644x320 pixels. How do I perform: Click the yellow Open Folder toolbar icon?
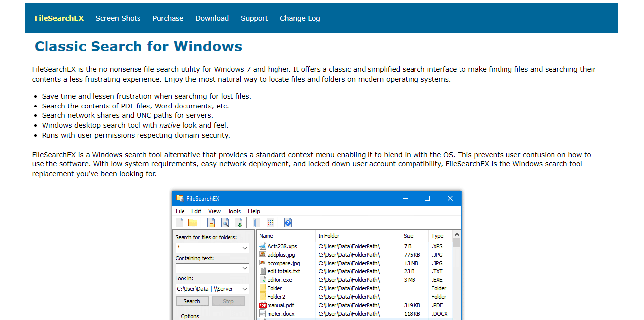coord(193,223)
